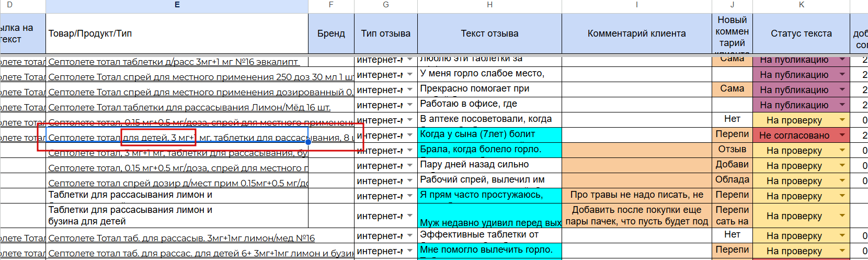This screenshot has height=260, width=868.
Task: Open status dropdown for 'Мне помогло вылечить горло' review
Action: 842,251
